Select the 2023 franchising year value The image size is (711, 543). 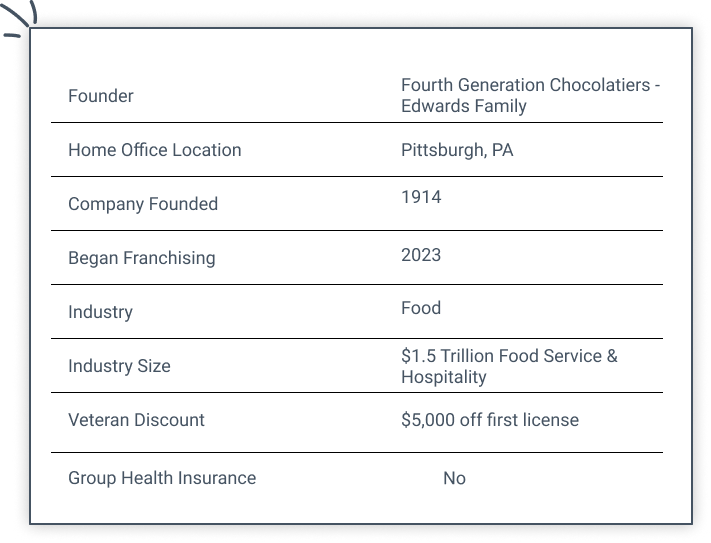(421, 255)
